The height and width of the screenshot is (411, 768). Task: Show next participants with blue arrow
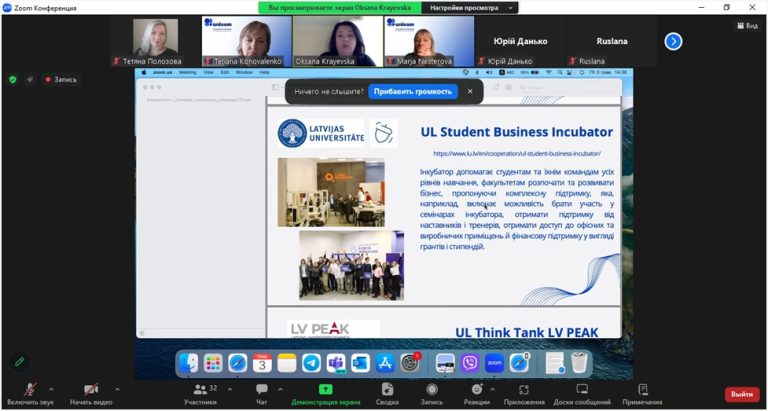click(673, 41)
